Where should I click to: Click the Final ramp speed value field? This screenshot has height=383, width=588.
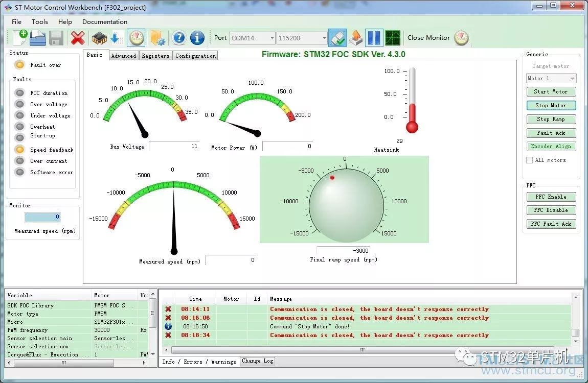343,250
